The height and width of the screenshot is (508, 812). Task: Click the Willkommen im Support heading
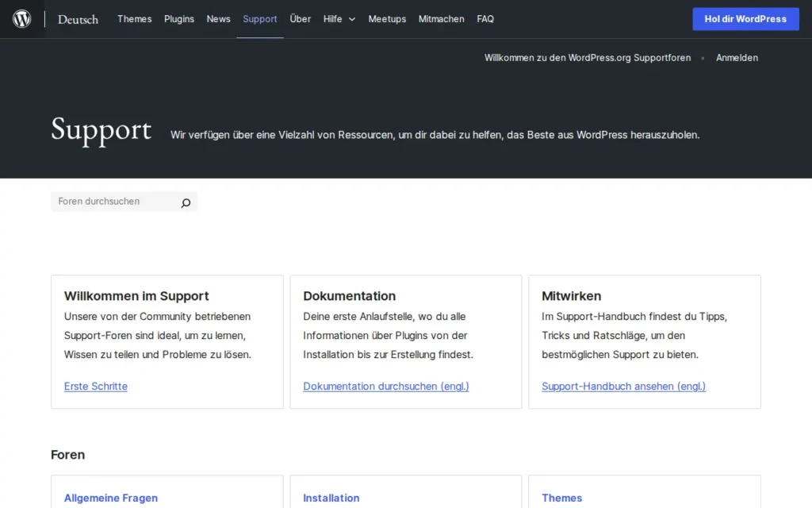pyautogui.click(x=136, y=296)
